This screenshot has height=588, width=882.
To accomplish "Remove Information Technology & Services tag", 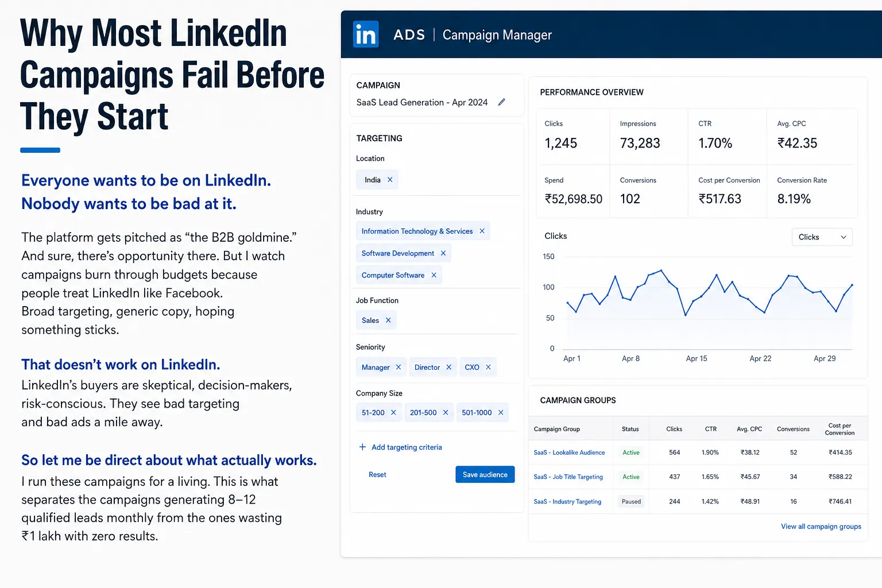I will pos(482,231).
